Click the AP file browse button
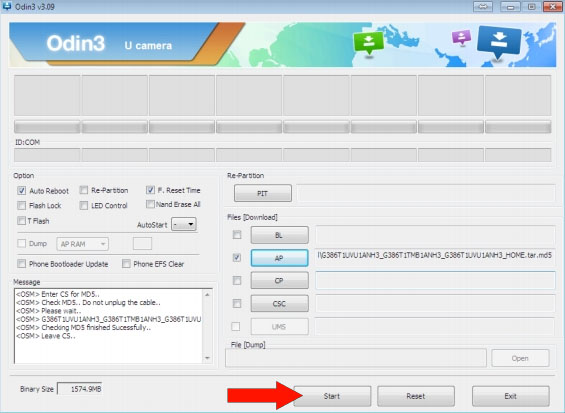Viewport: 565px width, 413px height. click(x=279, y=258)
